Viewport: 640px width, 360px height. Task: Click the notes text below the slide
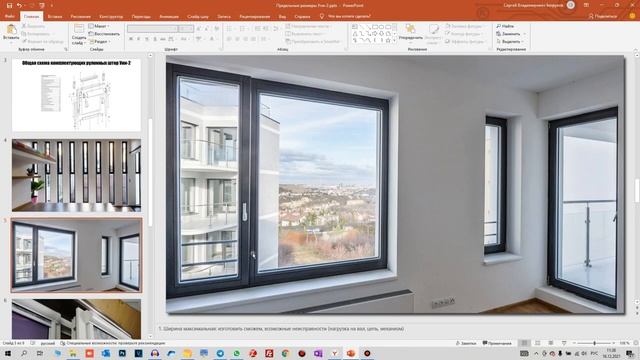(282, 329)
